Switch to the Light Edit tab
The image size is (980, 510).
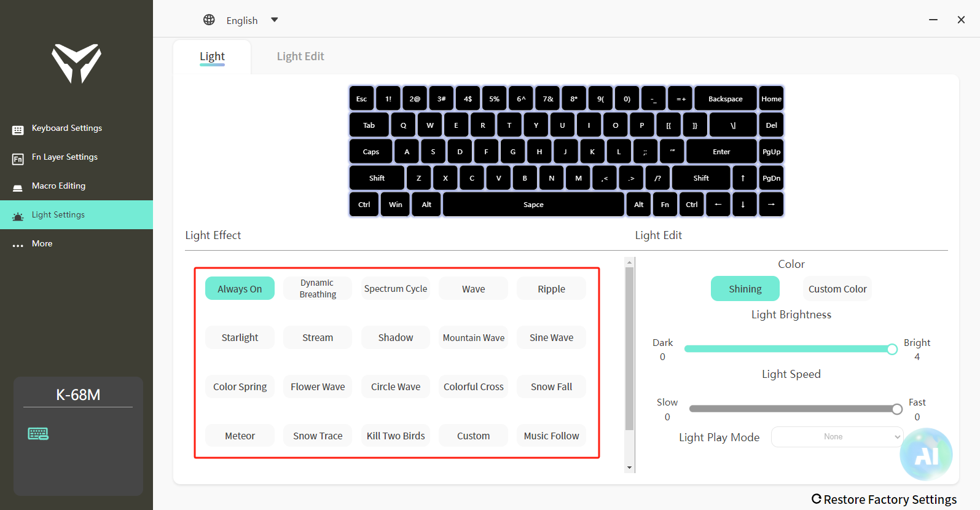[300, 57]
